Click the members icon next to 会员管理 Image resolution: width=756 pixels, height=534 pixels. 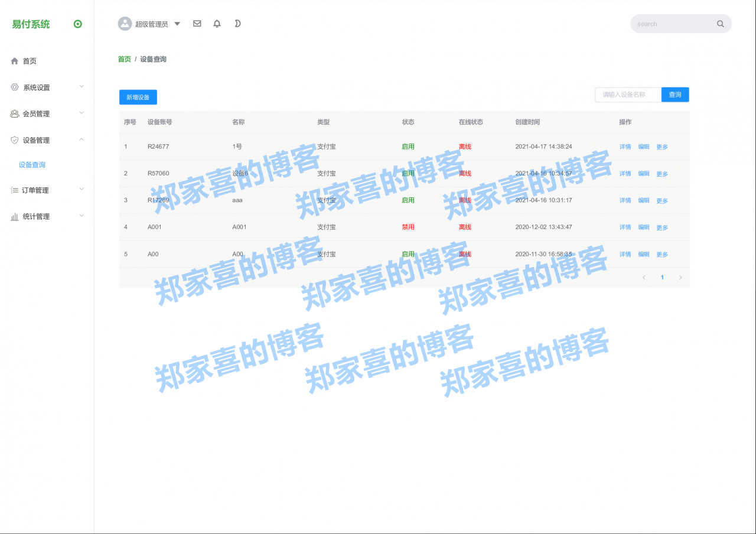tap(14, 113)
